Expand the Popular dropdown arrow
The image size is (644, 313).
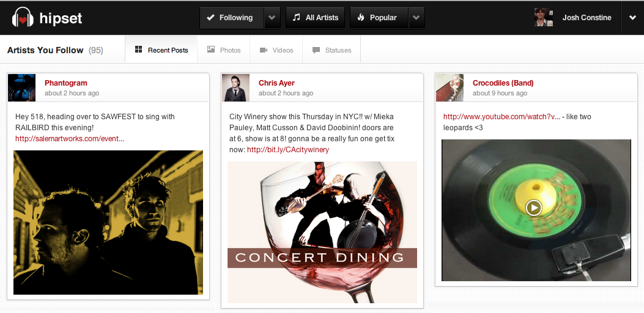[416, 18]
